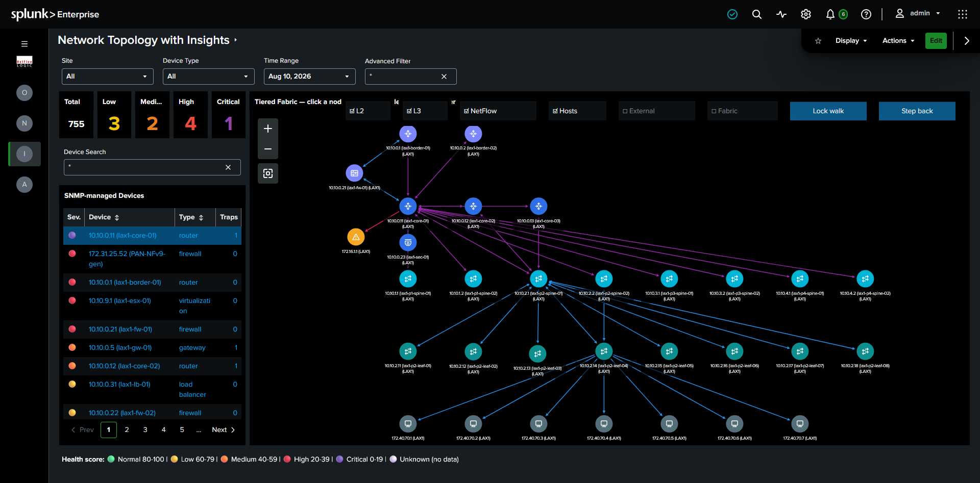Screen dimensions: 980x483
Task: Select the lax1-p4-spine-02 switch node
Action: pyautogui.click(x=865, y=279)
